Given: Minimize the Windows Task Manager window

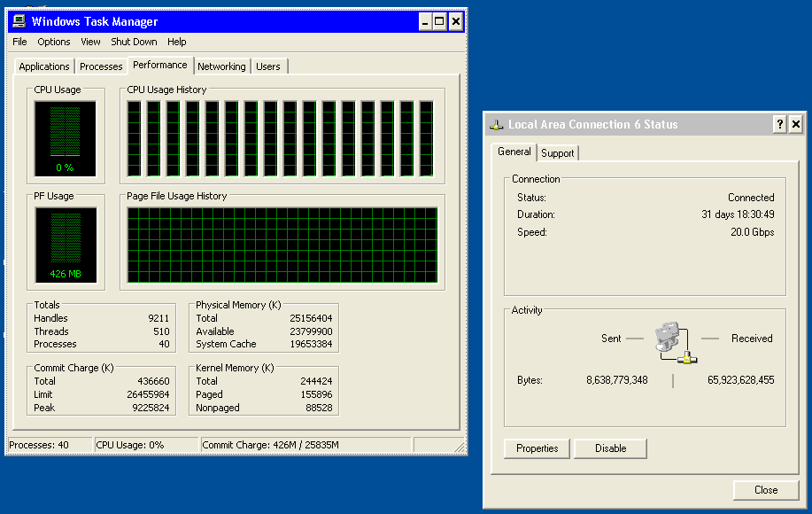Looking at the screenshot, I should pyautogui.click(x=425, y=22).
